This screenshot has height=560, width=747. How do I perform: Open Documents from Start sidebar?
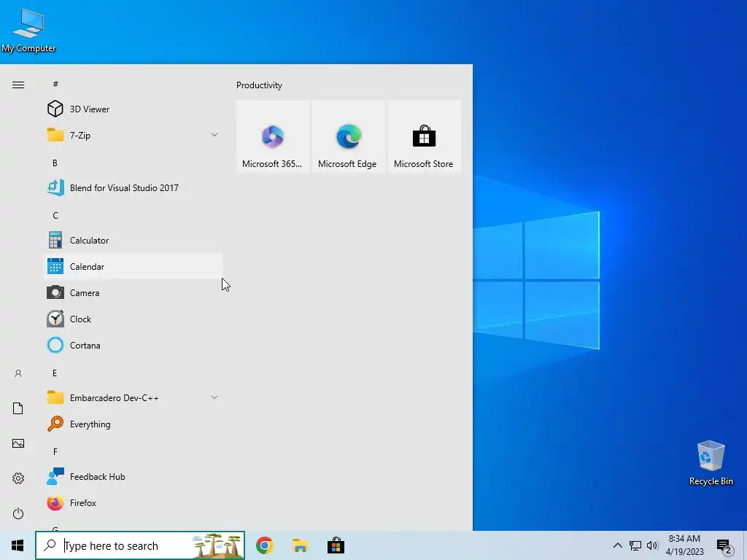click(18, 408)
